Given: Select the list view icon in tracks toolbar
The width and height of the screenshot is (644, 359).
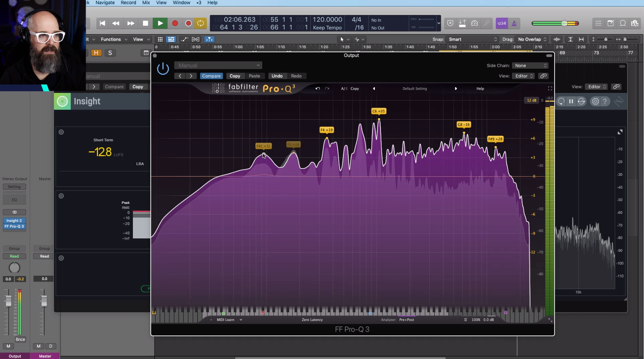Looking at the screenshot, I should coord(171,39).
